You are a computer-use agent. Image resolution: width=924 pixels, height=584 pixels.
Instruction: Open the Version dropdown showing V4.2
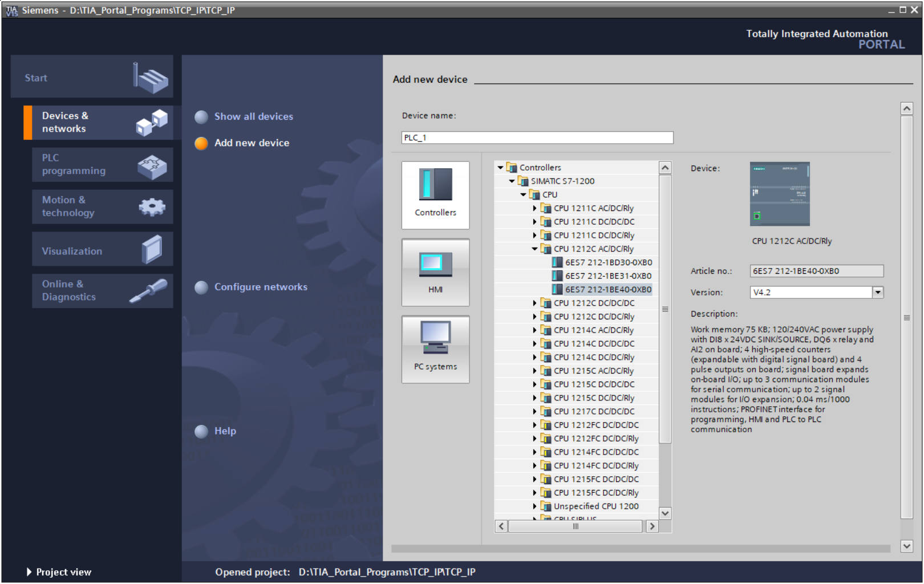click(878, 293)
